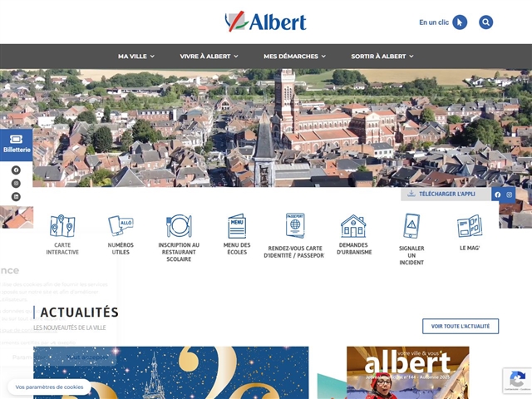Click 'Rendez-vous carte d'identité' label
Screen dimensions: 532x399
pyautogui.click(x=293, y=252)
